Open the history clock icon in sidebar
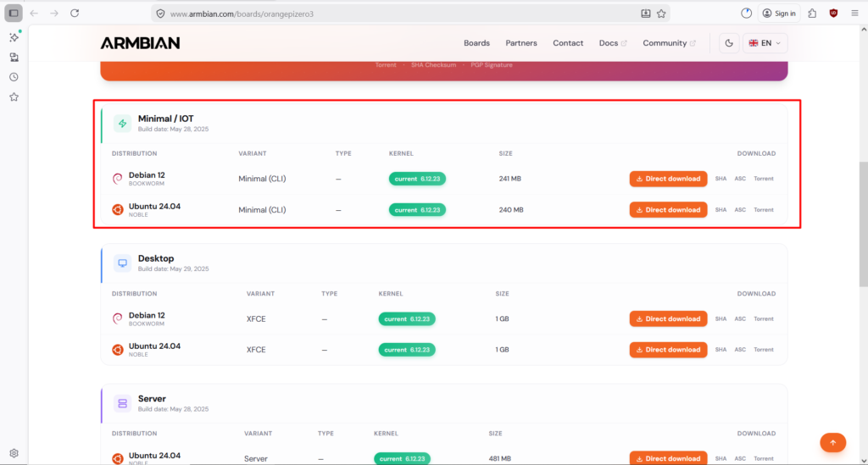The height and width of the screenshot is (465, 868). point(14,77)
